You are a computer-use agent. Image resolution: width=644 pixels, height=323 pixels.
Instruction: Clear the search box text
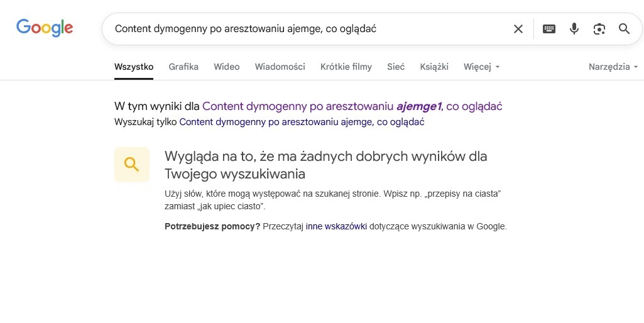(518, 29)
